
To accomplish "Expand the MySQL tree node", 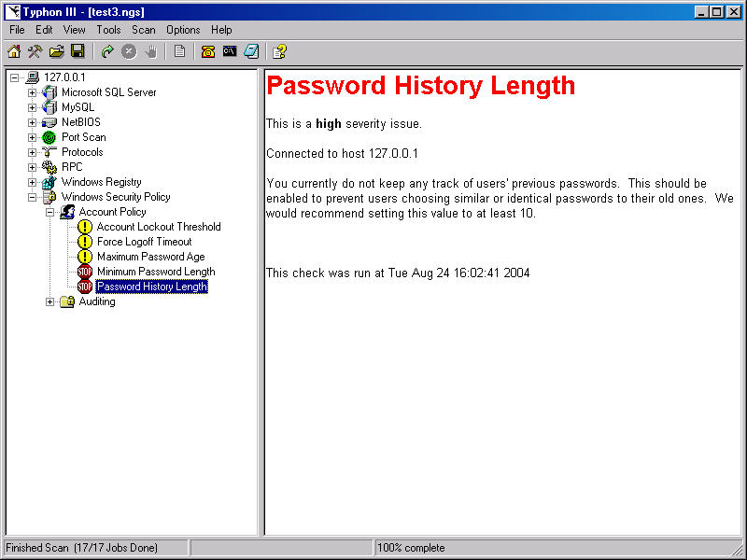I will tap(32, 107).
